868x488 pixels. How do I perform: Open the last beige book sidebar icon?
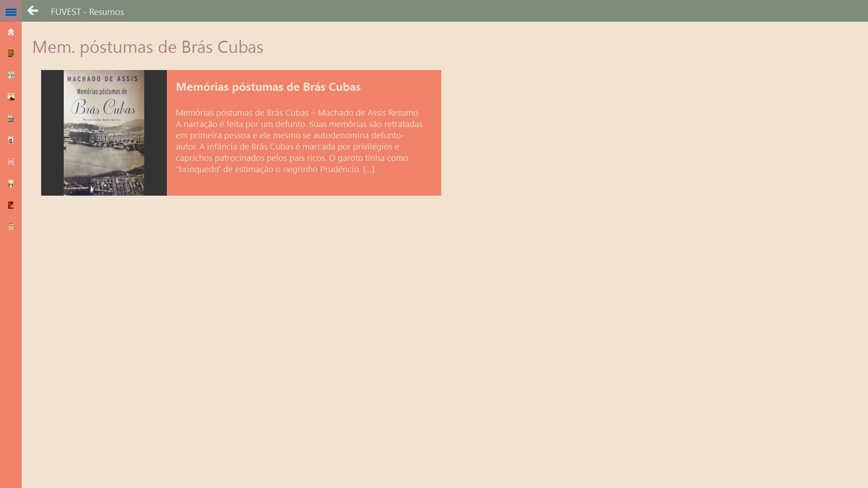pyautogui.click(x=11, y=227)
